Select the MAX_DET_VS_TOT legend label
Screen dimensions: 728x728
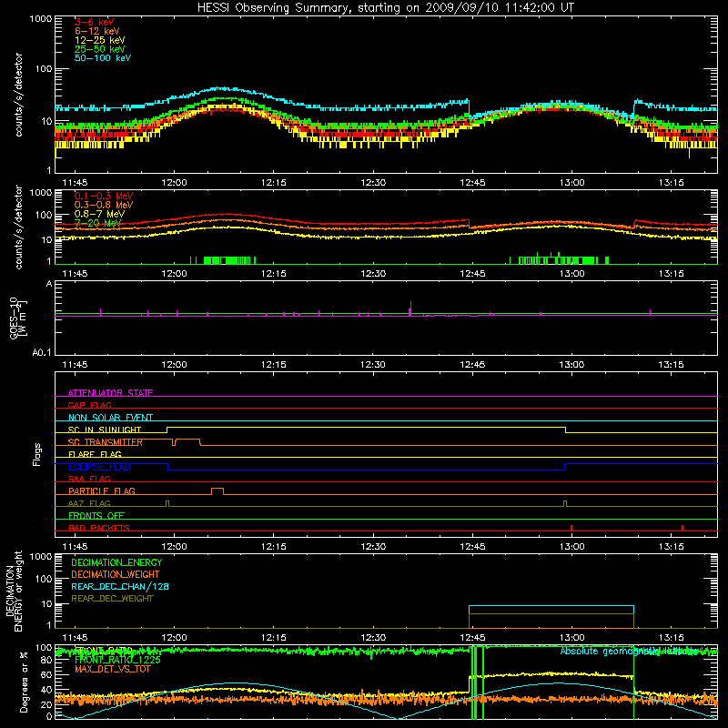pos(113,669)
